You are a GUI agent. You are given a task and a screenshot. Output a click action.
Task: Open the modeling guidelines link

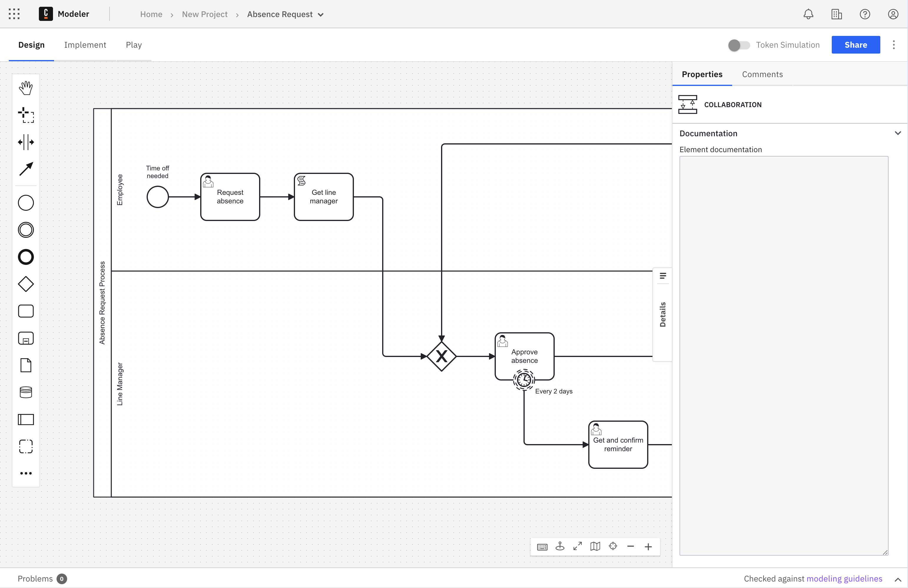tap(844, 579)
